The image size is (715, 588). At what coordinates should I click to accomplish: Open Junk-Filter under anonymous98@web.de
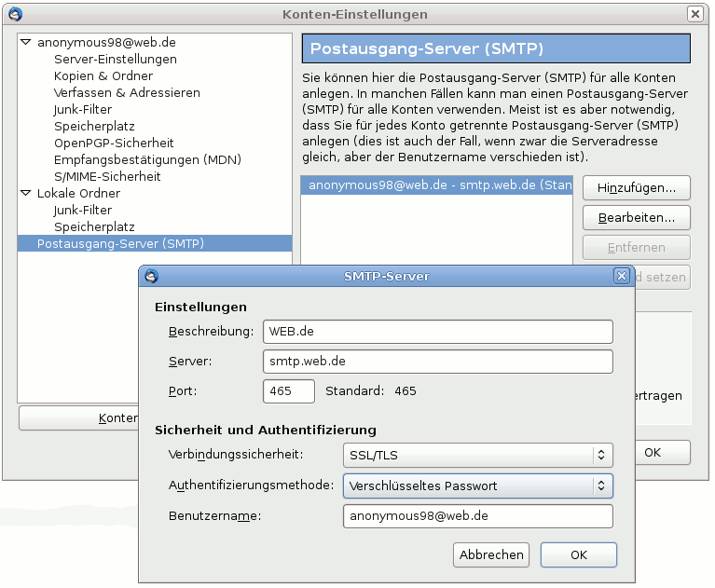83,110
